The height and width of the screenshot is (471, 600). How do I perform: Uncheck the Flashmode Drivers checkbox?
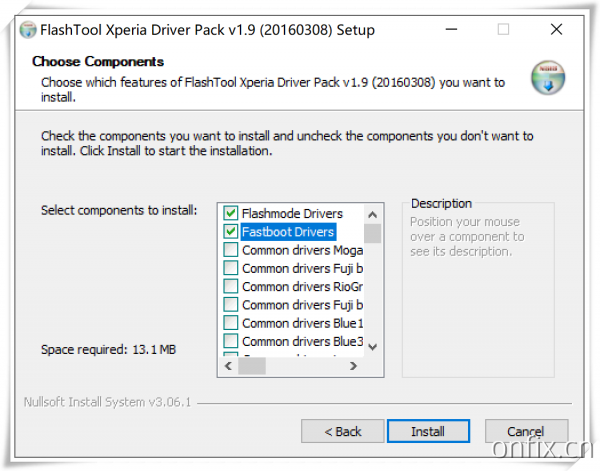point(231,214)
